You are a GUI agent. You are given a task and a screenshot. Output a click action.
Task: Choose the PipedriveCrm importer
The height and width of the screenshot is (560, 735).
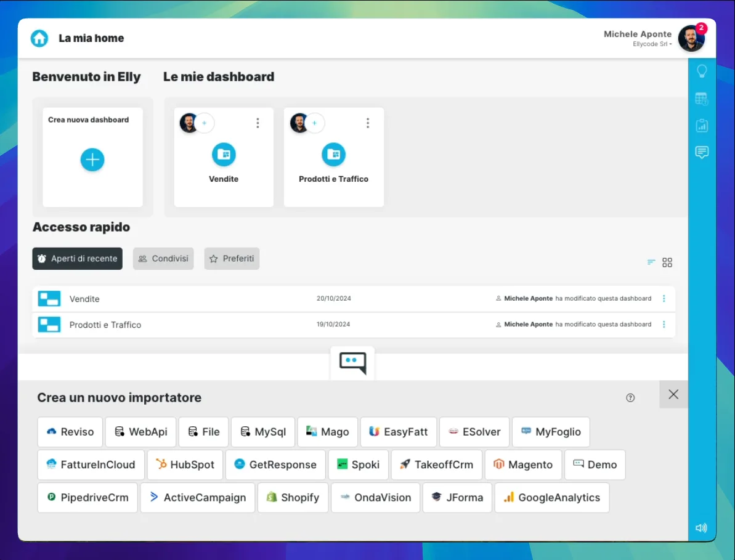(x=87, y=498)
